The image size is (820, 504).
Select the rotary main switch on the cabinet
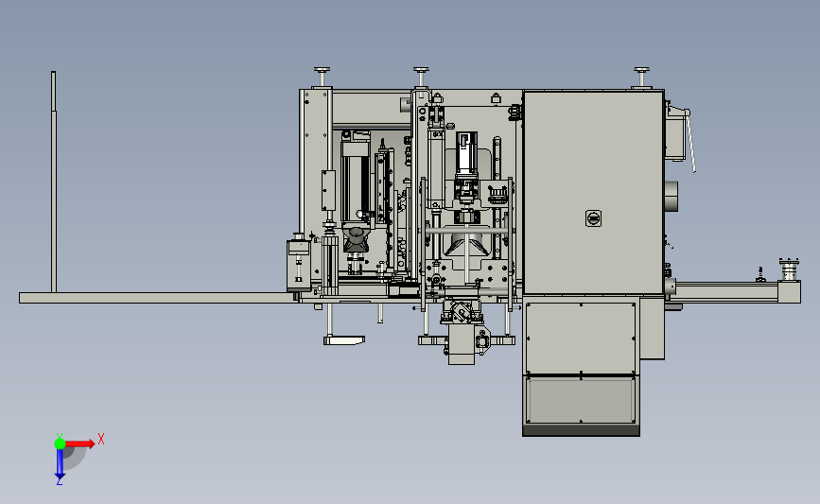[593, 218]
